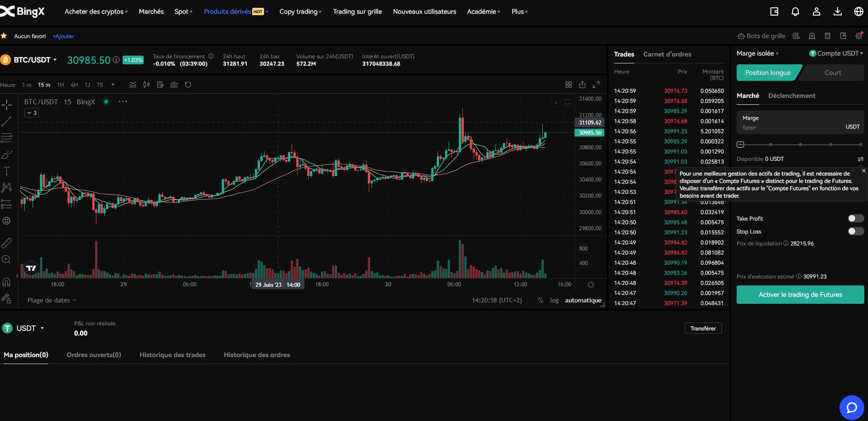Open trading preferences gear icon

pyautogui.click(x=859, y=36)
